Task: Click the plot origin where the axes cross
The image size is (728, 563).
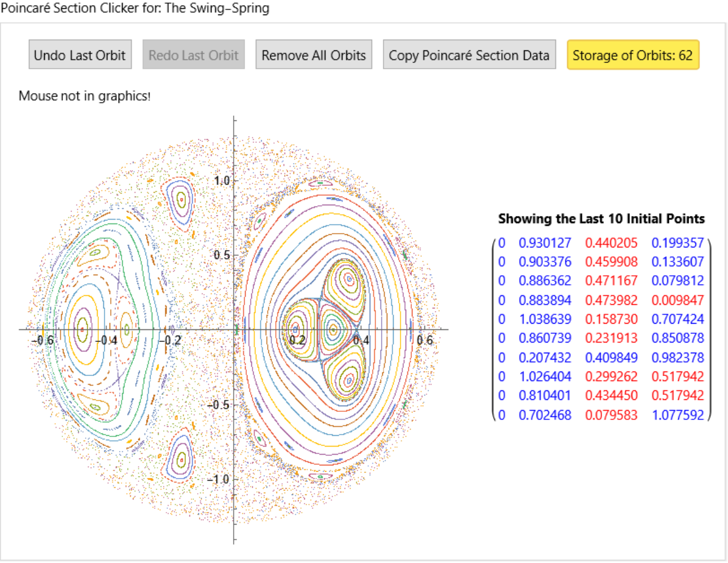Action: pos(234,329)
